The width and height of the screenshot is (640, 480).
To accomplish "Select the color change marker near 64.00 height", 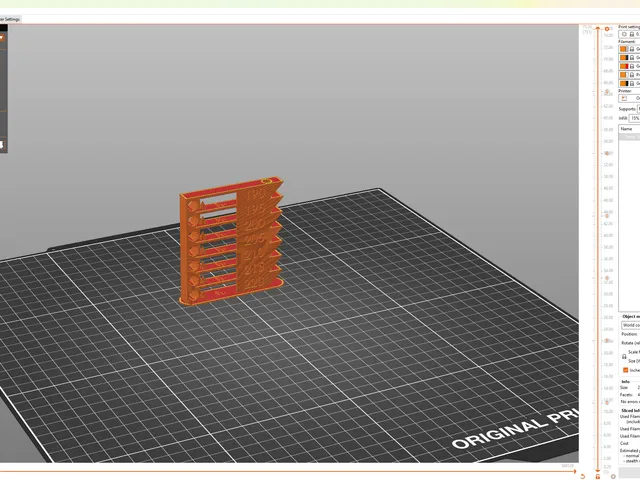I will point(607,92).
